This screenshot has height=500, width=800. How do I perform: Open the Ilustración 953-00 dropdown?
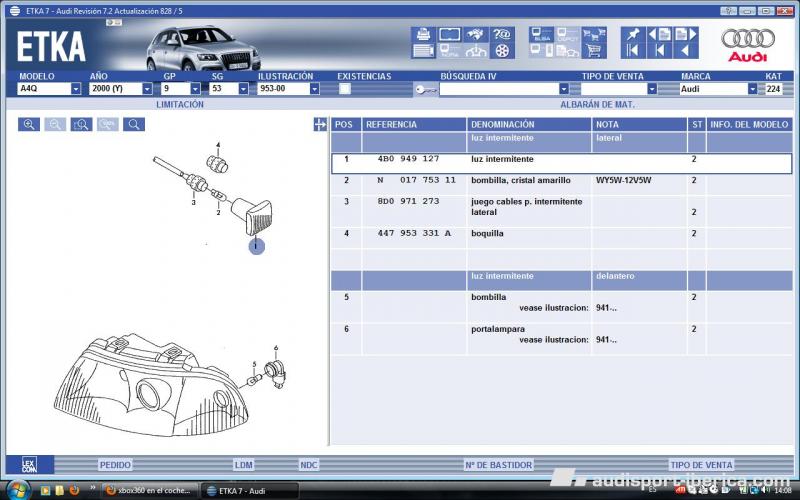[x=314, y=89]
